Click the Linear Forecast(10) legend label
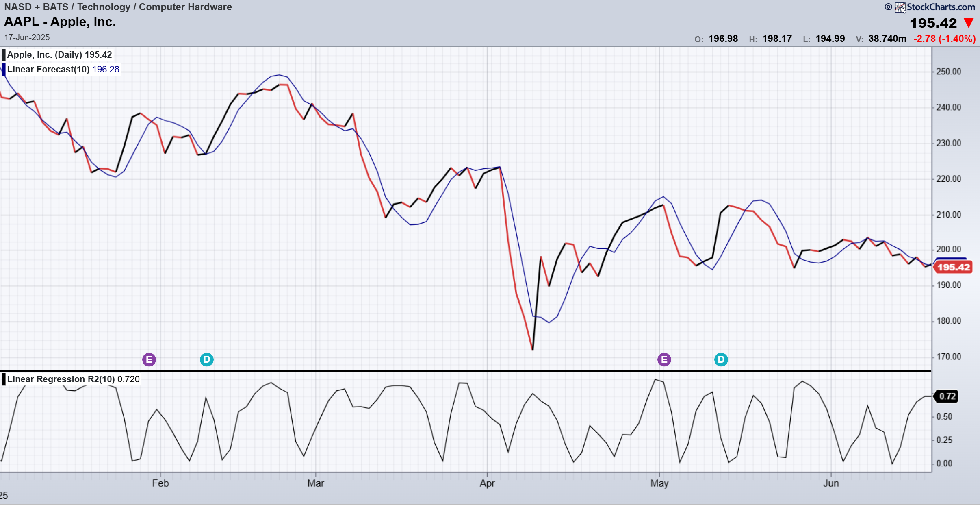This screenshot has height=505, width=980. [48, 70]
